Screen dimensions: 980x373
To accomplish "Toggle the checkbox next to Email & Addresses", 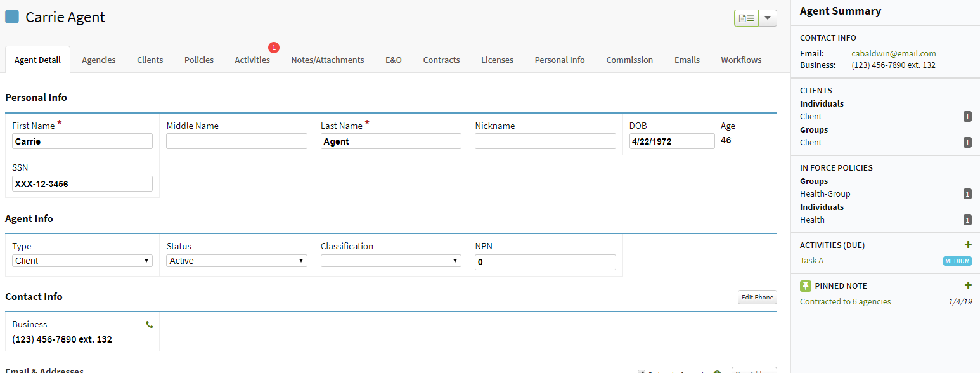I will tap(642, 371).
